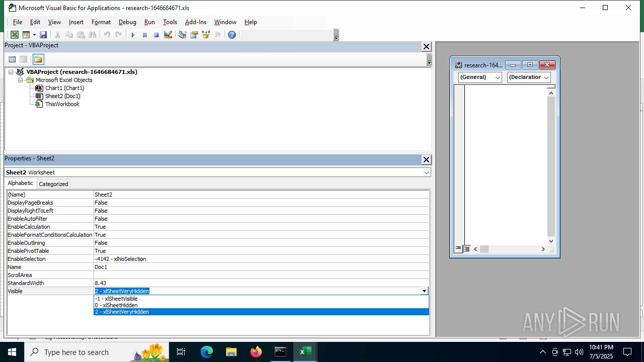Click the Insert UserForm toolbar icon
Viewport: 644px width, 362px height.
click(x=26, y=35)
